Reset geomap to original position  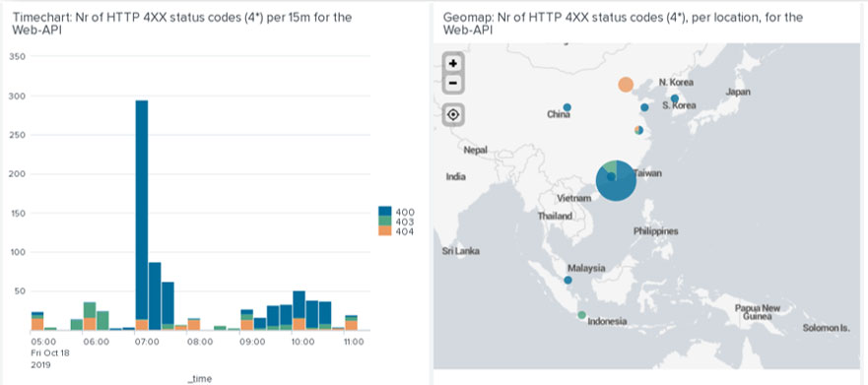click(453, 114)
